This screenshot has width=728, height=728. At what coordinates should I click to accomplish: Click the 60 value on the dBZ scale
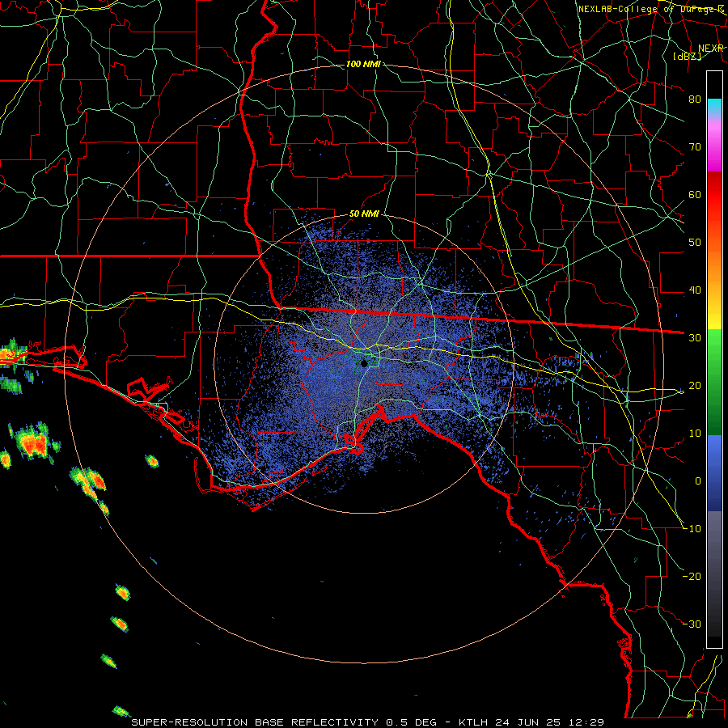(x=695, y=194)
